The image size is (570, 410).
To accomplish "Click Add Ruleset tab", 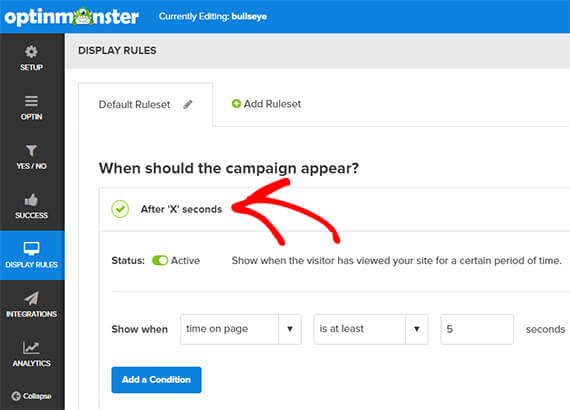I will [266, 104].
